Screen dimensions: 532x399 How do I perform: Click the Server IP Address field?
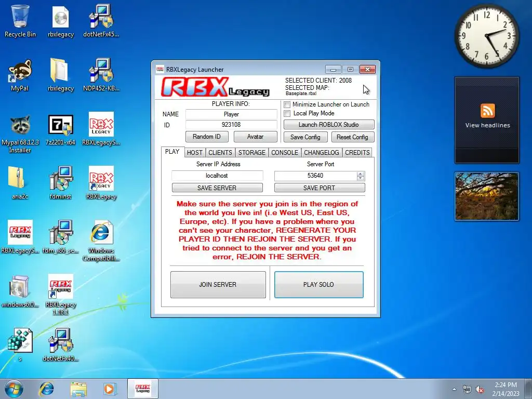coord(217,176)
